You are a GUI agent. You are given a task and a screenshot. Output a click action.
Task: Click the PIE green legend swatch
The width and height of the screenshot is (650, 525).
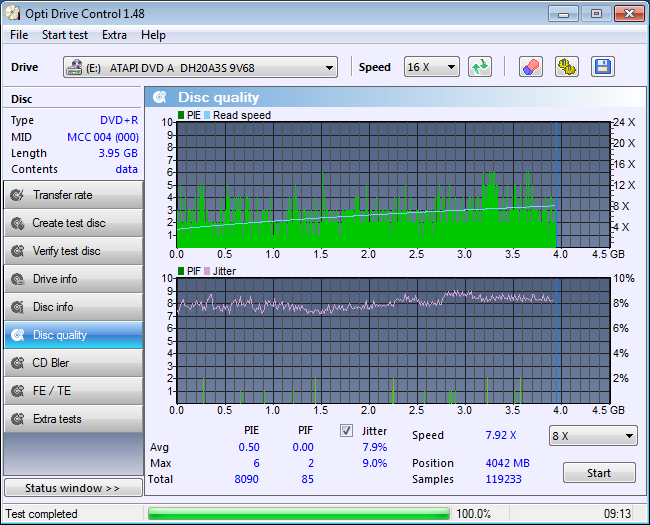pos(181,115)
